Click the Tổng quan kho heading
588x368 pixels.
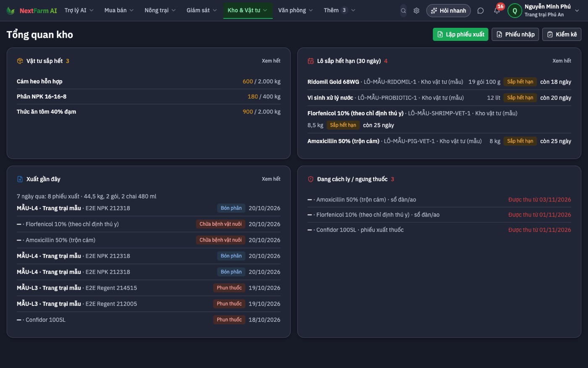[40, 34]
